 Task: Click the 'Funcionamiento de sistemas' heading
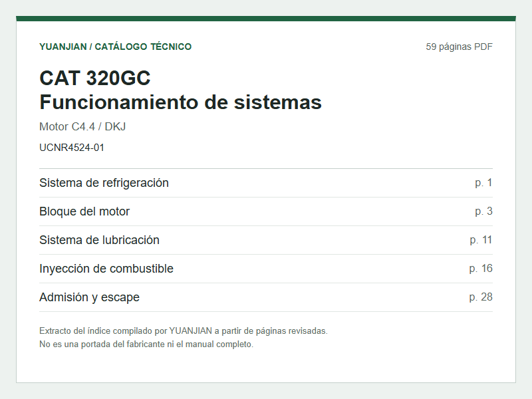pos(180,102)
